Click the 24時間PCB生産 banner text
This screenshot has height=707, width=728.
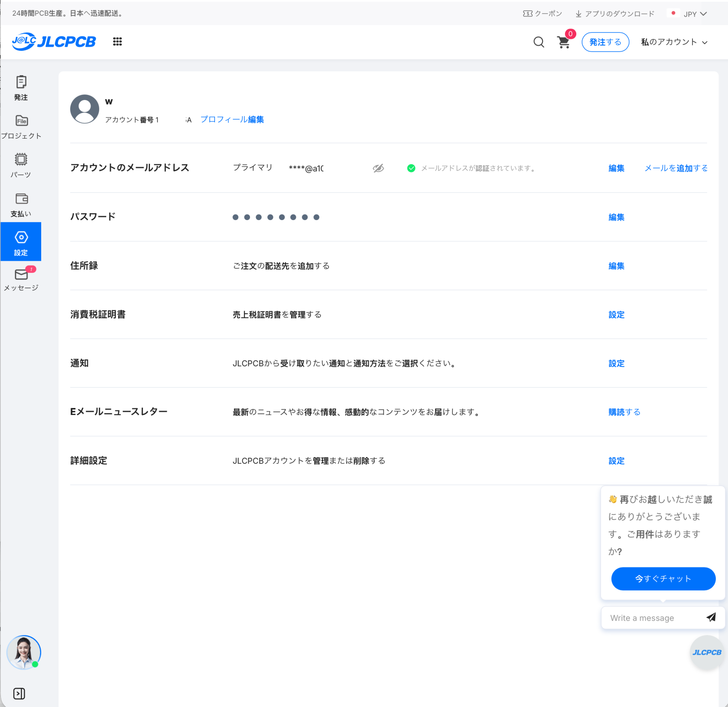coord(68,13)
